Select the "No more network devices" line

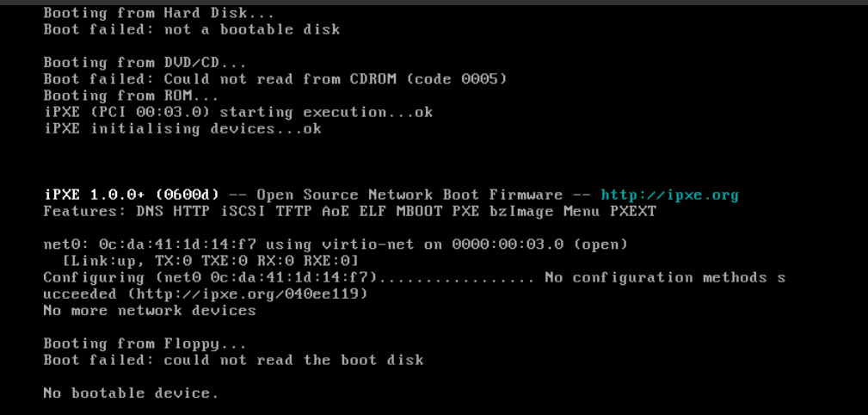point(150,310)
